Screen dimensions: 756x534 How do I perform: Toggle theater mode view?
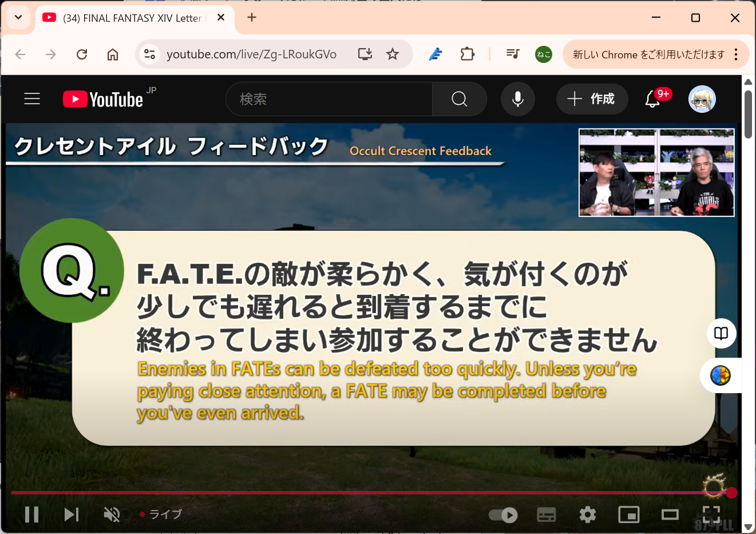[670, 515]
